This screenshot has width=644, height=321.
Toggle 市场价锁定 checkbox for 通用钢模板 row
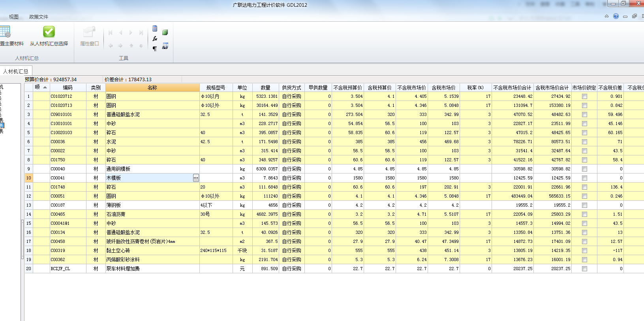pos(584,169)
